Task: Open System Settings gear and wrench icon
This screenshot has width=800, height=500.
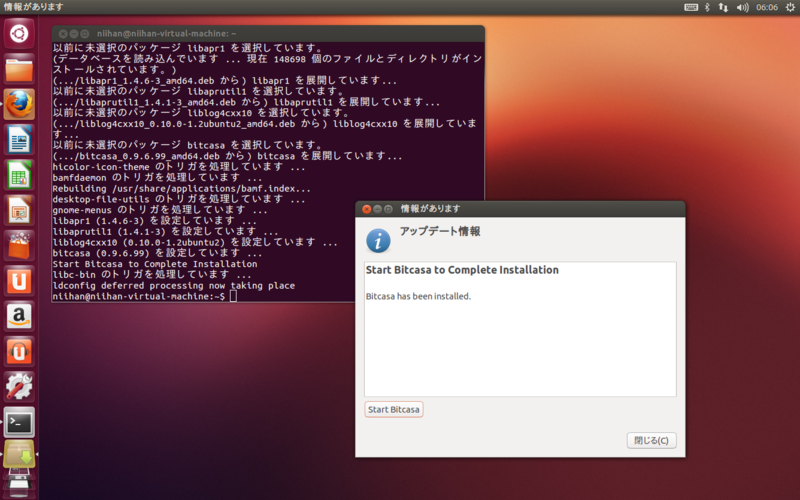Action: pyautogui.click(x=19, y=386)
